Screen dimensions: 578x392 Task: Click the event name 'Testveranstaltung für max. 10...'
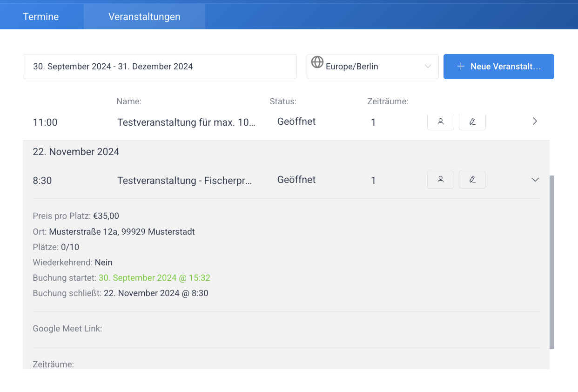click(x=186, y=122)
